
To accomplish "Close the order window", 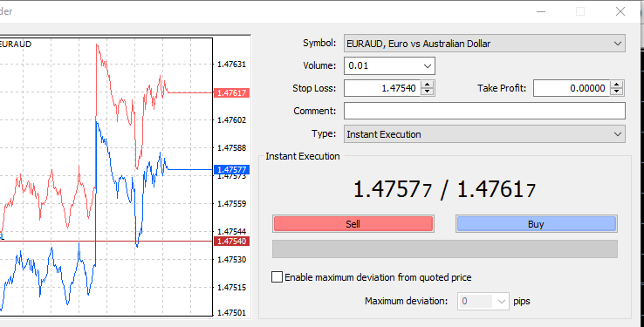I will (x=620, y=11).
